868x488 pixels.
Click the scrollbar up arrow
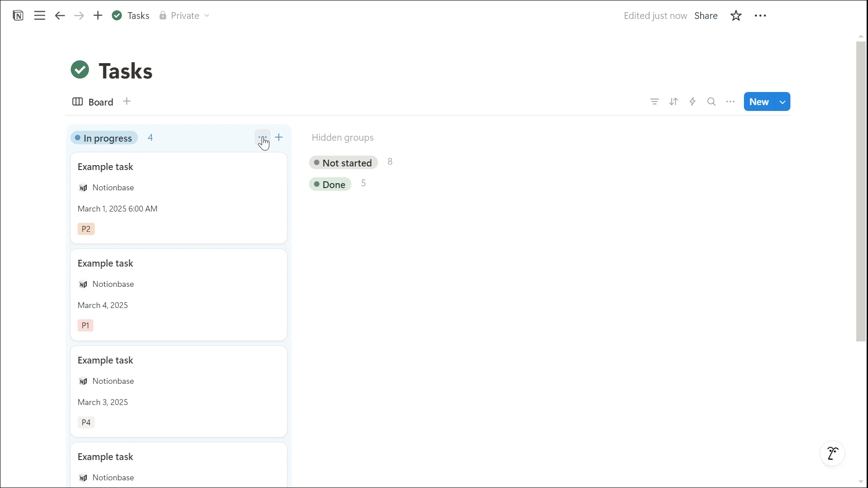(861, 36)
